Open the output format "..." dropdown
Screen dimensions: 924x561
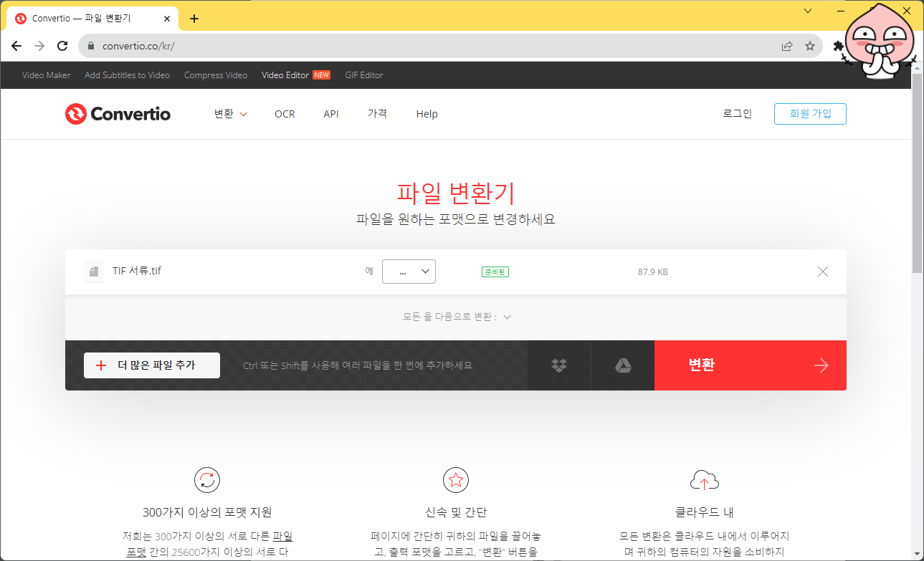409,271
